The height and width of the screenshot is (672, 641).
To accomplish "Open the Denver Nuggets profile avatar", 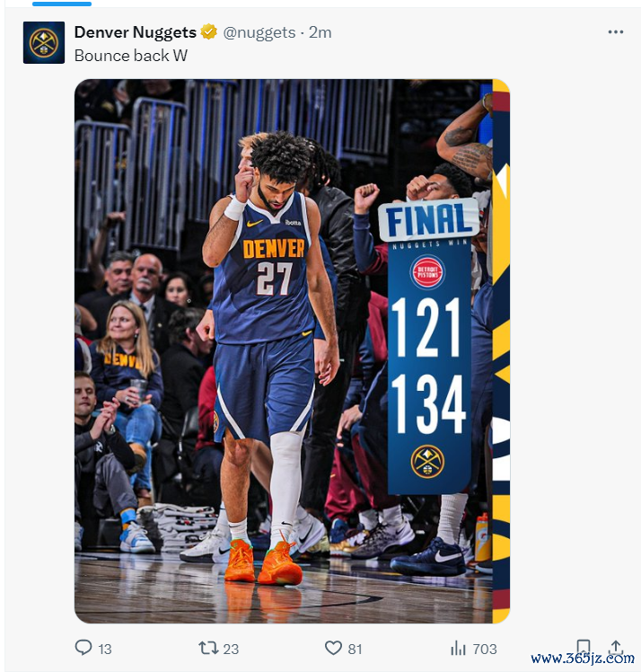I will click(x=44, y=42).
